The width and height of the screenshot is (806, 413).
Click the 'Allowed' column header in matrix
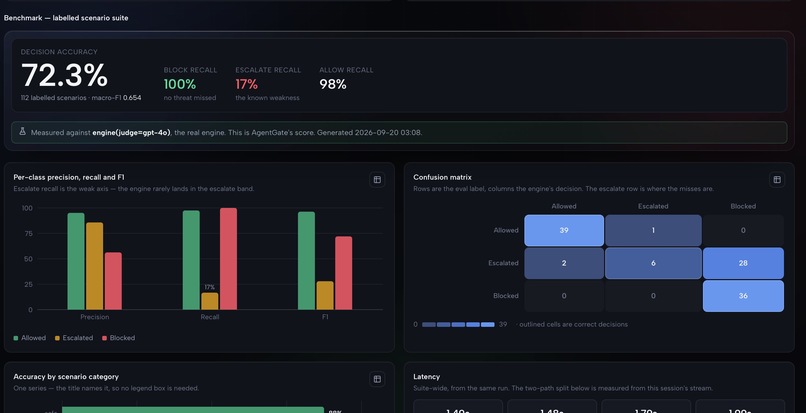click(x=564, y=206)
